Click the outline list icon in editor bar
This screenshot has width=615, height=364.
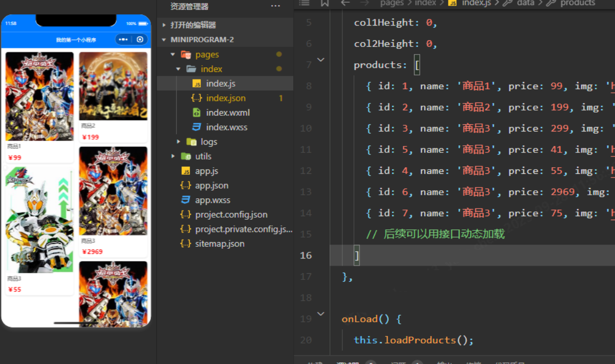pyautogui.click(x=304, y=3)
